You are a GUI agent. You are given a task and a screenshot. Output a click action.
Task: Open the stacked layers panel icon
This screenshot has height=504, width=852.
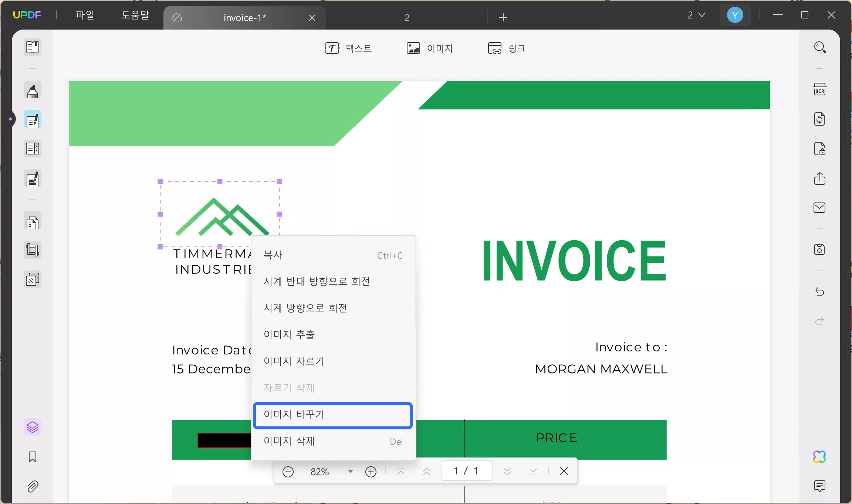pyautogui.click(x=33, y=428)
